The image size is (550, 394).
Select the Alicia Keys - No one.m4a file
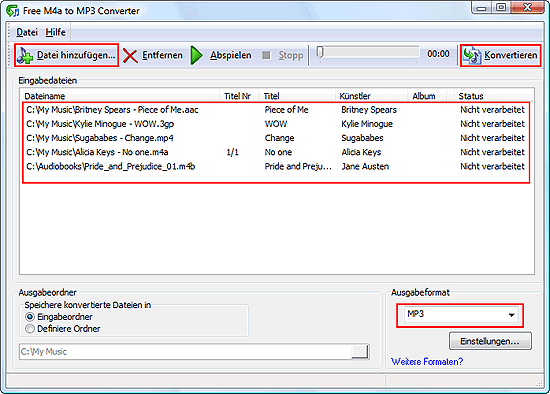[97, 152]
